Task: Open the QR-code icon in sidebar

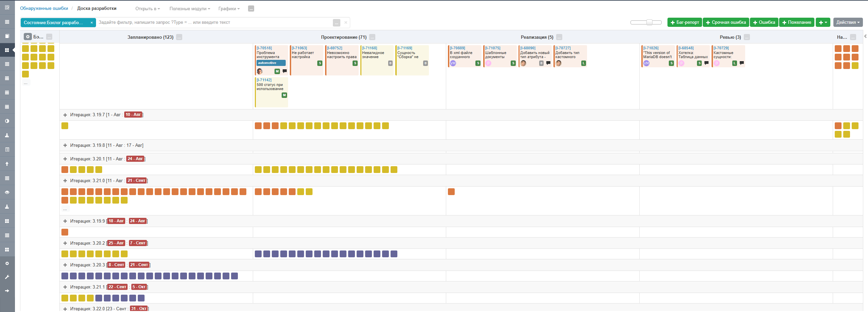Action: coord(7,7)
